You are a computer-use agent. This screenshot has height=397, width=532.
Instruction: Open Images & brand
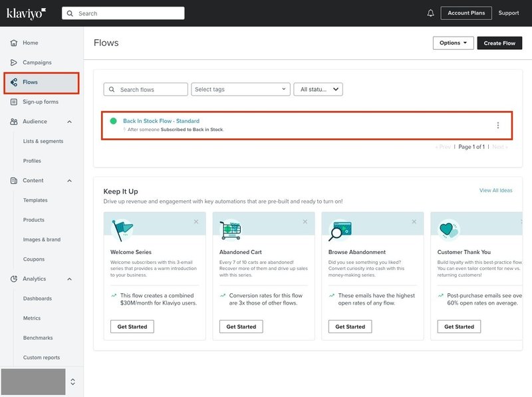coord(42,239)
